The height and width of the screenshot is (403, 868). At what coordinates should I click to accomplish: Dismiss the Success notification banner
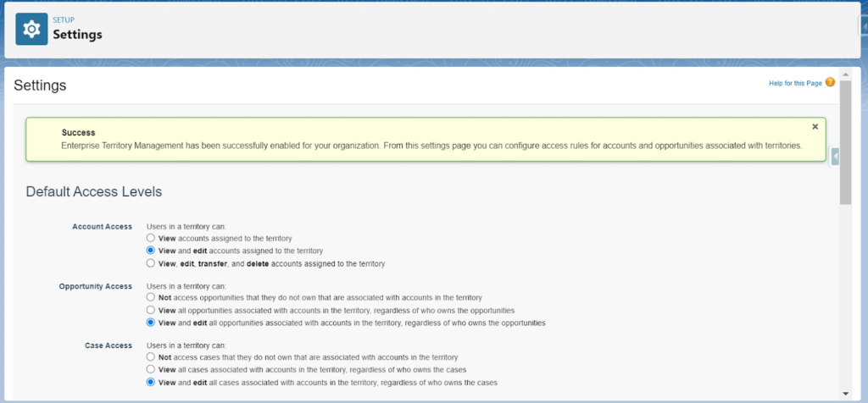815,126
